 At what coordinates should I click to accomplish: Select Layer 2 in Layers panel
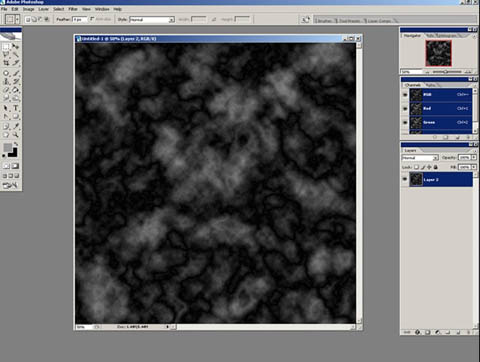tap(440, 180)
